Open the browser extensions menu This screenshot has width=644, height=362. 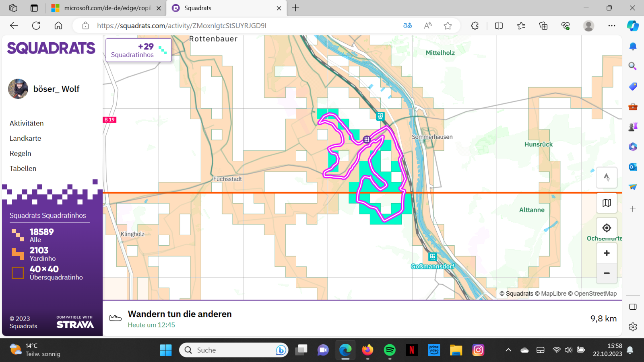[475, 26]
